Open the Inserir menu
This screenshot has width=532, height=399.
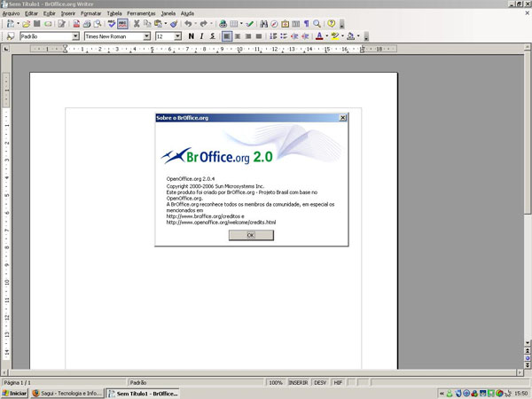tap(68, 13)
